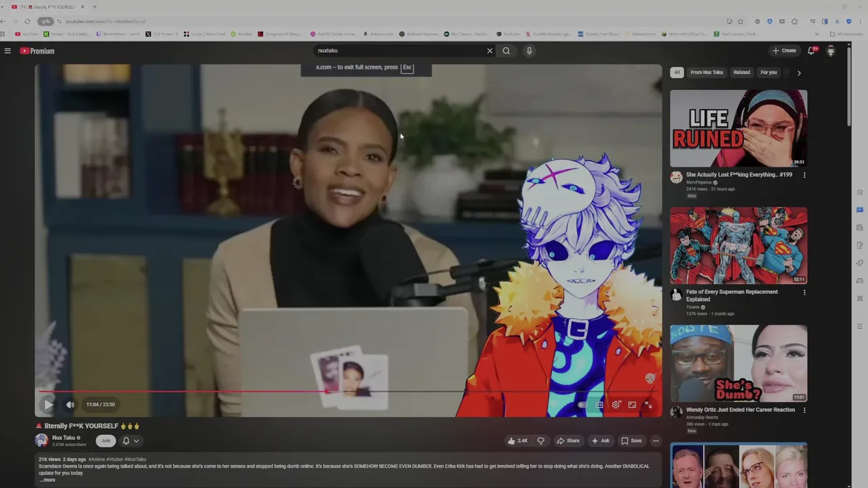The width and height of the screenshot is (868, 488).
Task: Select the From Nux Taku chip
Action: pos(707,73)
